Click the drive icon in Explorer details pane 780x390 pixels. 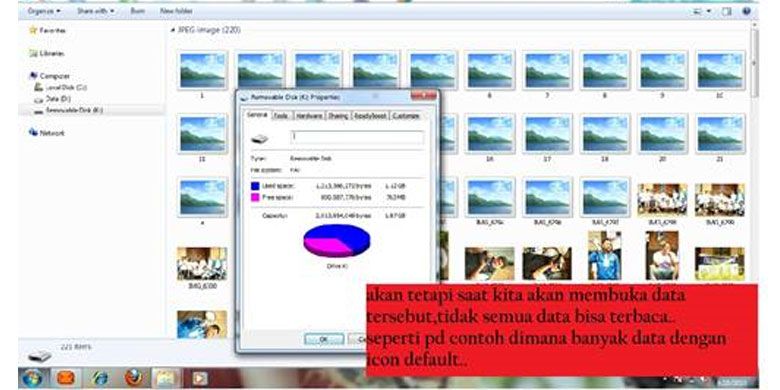pos(40,356)
